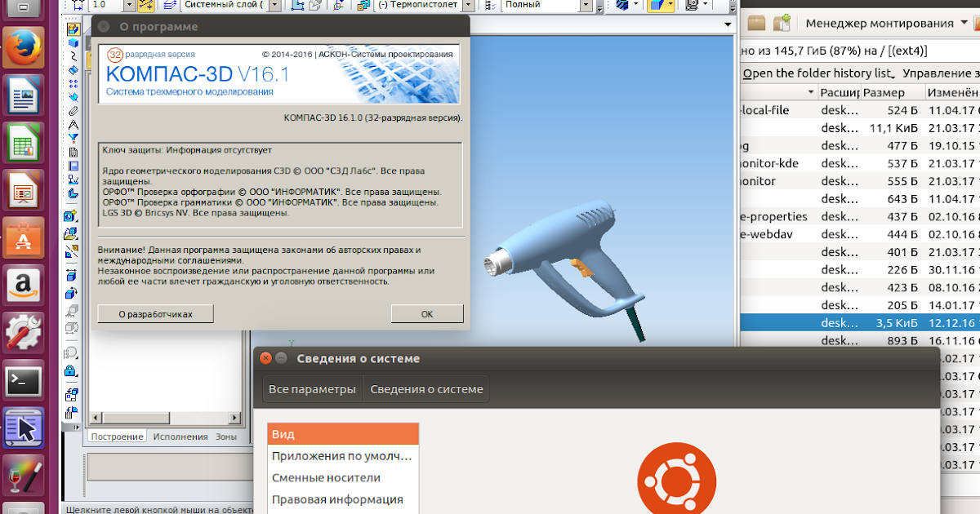Switch to the Построение tab
The image size is (980, 514).
tap(117, 436)
